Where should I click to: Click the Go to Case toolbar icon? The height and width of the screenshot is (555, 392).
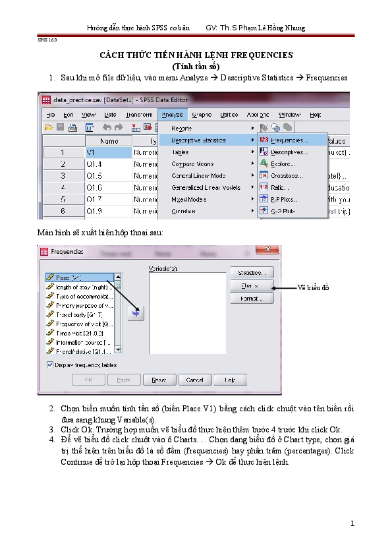[136, 127]
